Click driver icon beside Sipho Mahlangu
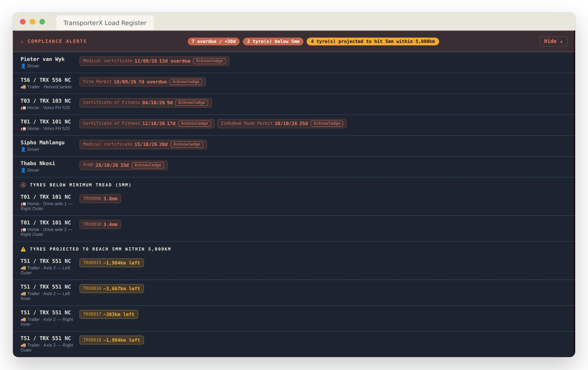This screenshot has height=370, width=588. [23, 149]
